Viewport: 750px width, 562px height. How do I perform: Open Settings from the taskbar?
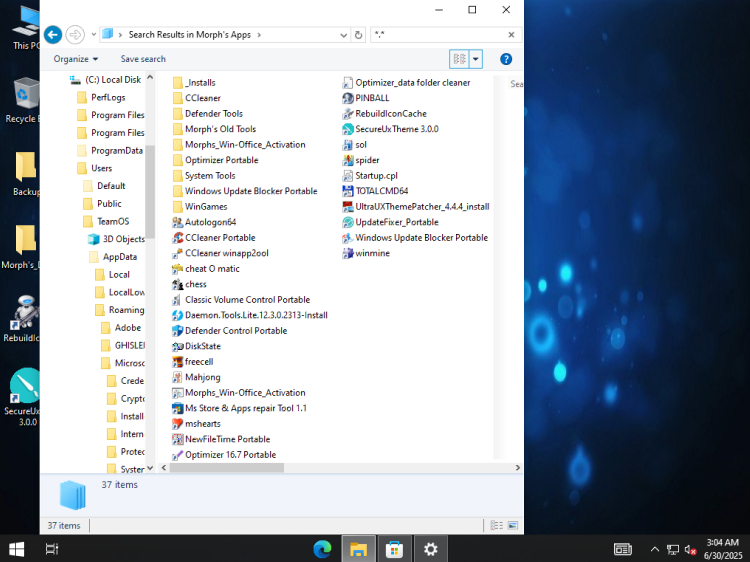pyautogui.click(x=430, y=549)
